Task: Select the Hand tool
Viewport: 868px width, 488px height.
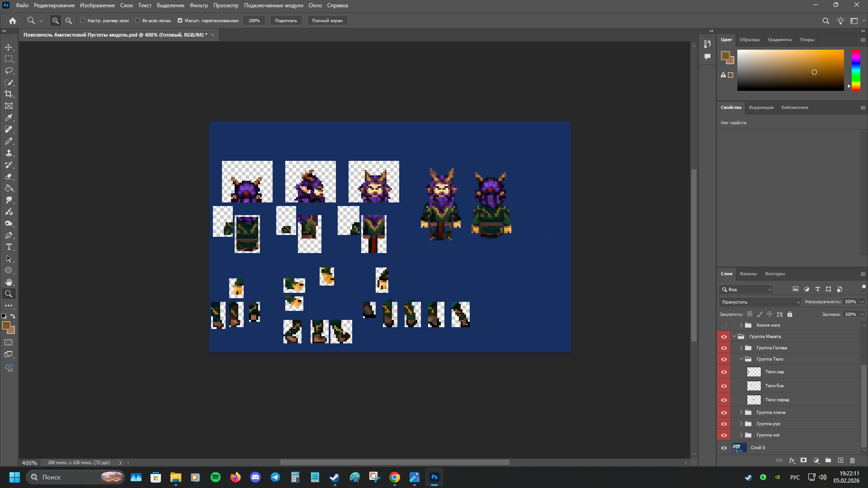Action: (9, 282)
